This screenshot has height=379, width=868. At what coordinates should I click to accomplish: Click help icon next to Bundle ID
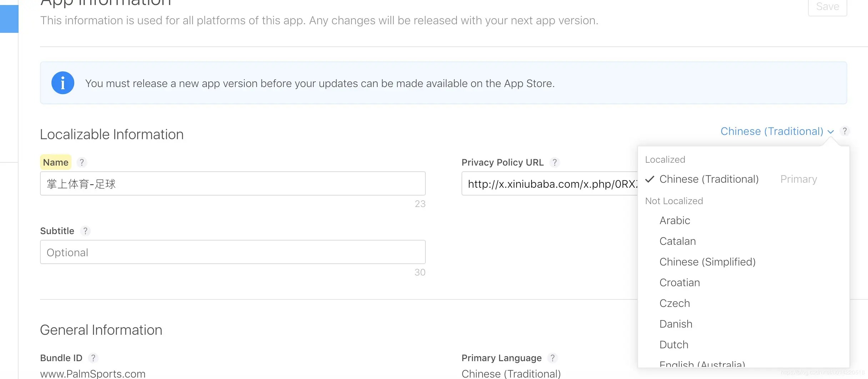coord(93,358)
